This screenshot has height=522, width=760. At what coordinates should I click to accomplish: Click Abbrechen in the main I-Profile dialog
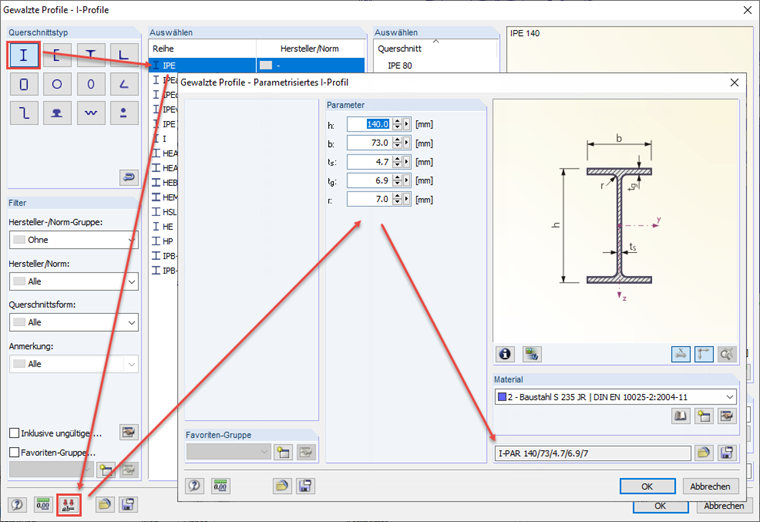tap(724, 506)
